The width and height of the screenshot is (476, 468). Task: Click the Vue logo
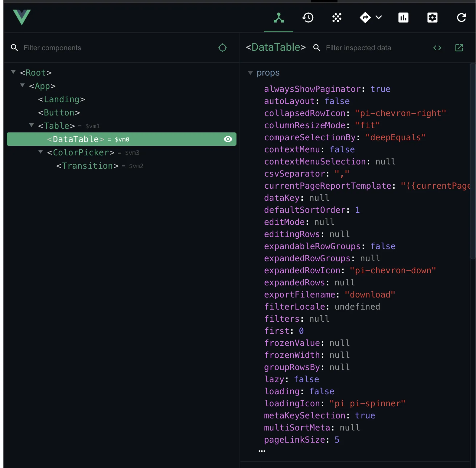pos(22,17)
